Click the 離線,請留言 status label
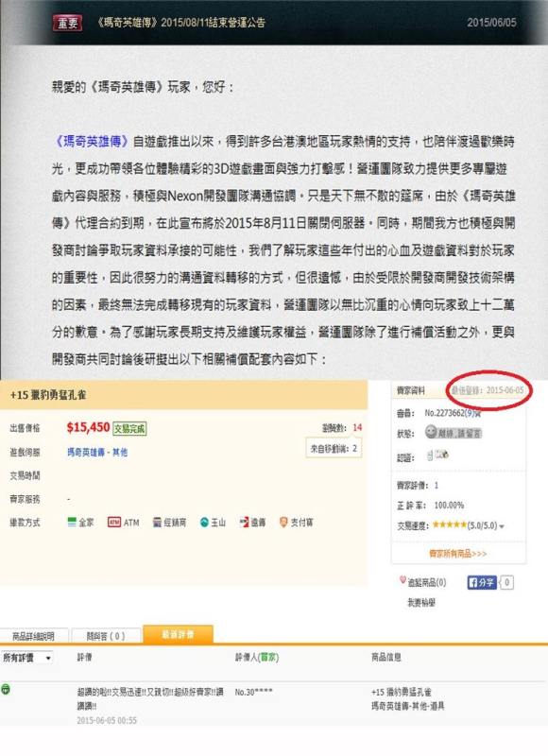This screenshot has height=756, width=548. point(459,434)
